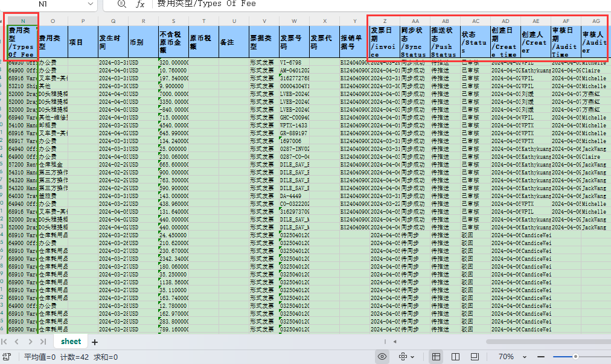
Task: Select column W header
Action: [294, 21]
